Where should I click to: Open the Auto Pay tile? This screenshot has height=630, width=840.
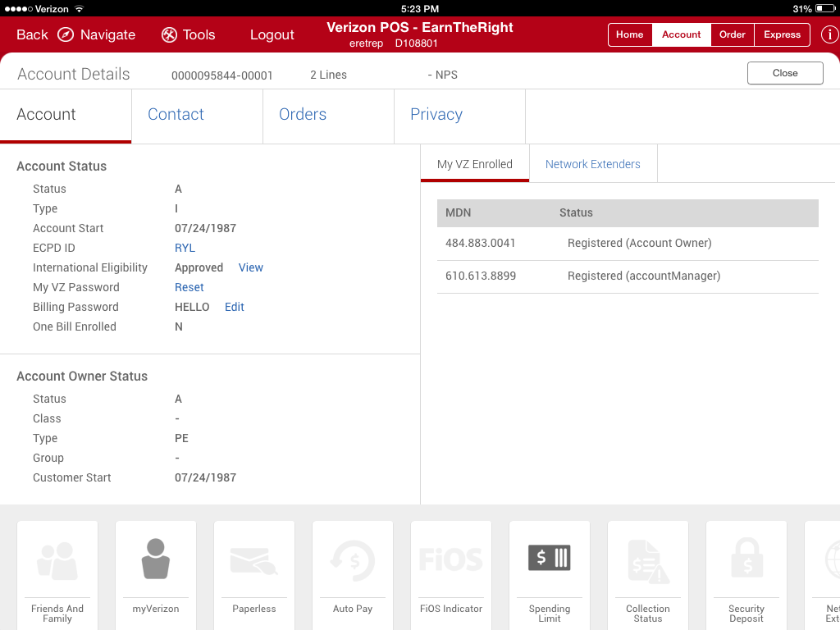tap(353, 575)
